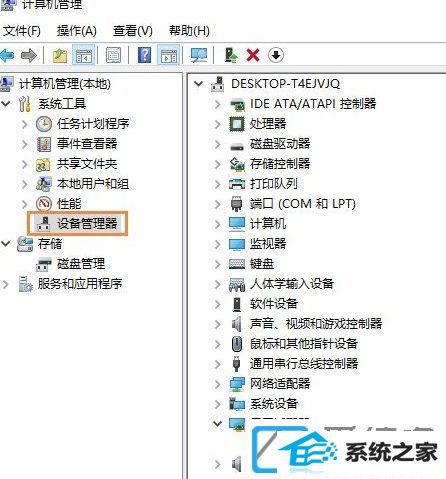Click the Back arrow toolbar icon
Screen dimensions: 446x479
pos(7,55)
